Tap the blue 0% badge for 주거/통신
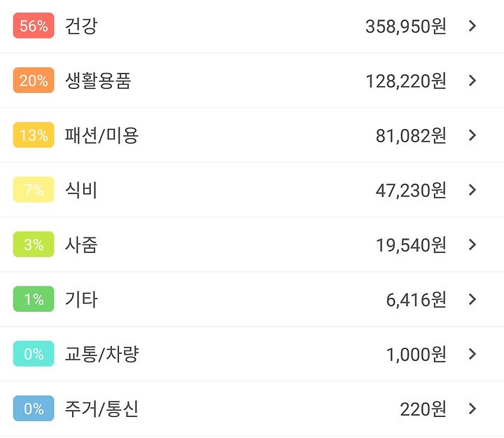504x438 pixels. click(34, 409)
